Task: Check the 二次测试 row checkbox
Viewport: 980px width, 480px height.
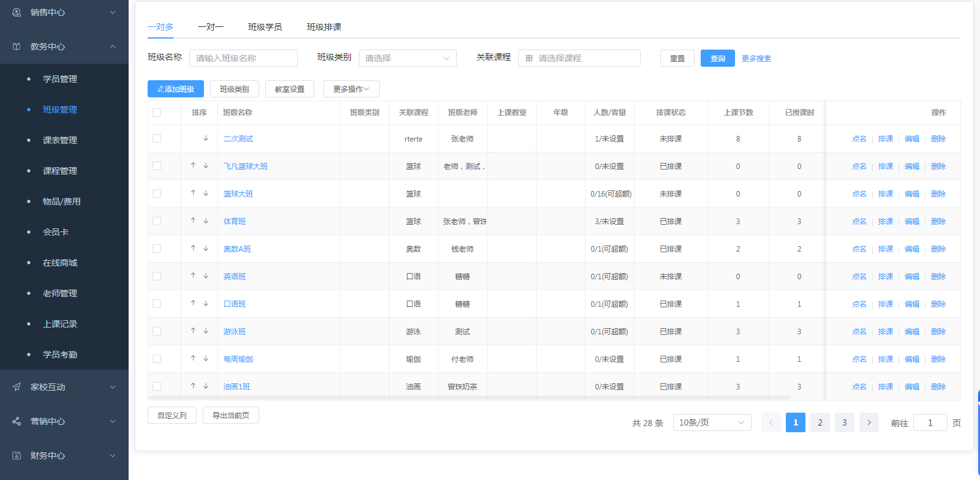Action: tap(157, 138)
